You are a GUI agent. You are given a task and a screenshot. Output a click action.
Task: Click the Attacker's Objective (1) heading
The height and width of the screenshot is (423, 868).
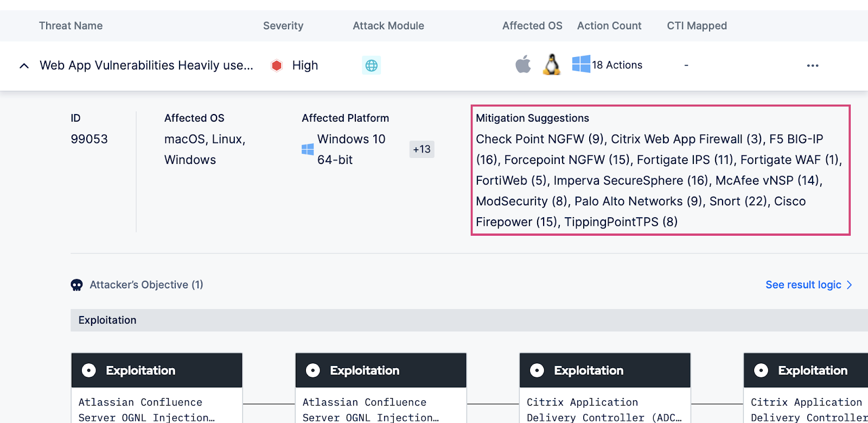coord(146,285)
